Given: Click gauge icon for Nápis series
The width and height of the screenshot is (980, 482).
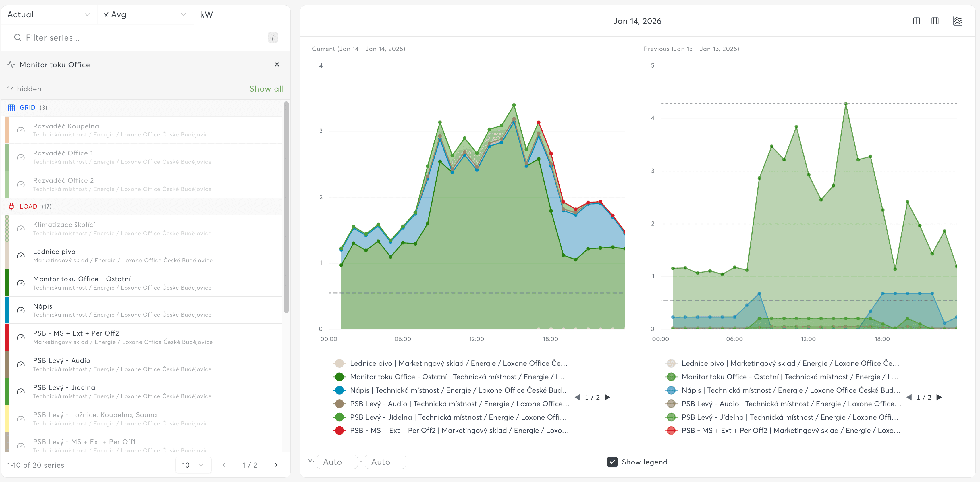Looking at the screenshot, I should [21, 310].
